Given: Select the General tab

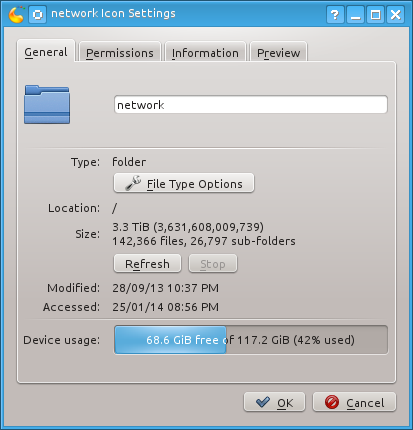Looking at the screenshot, I should (46, 51).
